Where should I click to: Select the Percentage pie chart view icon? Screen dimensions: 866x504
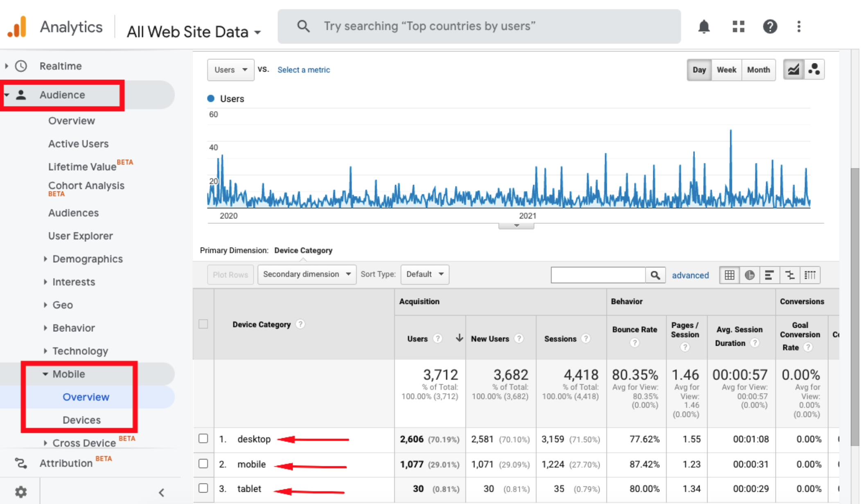[x=749, y=275]
